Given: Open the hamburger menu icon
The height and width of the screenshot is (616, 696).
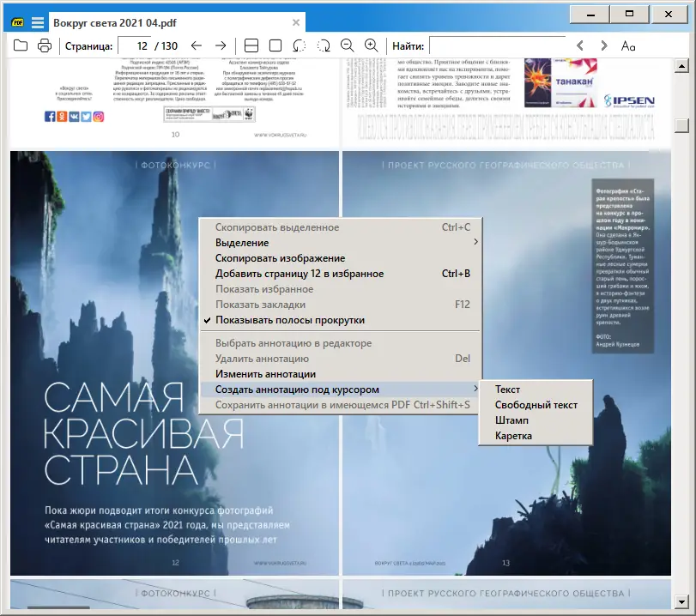Looking at the screenshot, I should click(38, 22).
